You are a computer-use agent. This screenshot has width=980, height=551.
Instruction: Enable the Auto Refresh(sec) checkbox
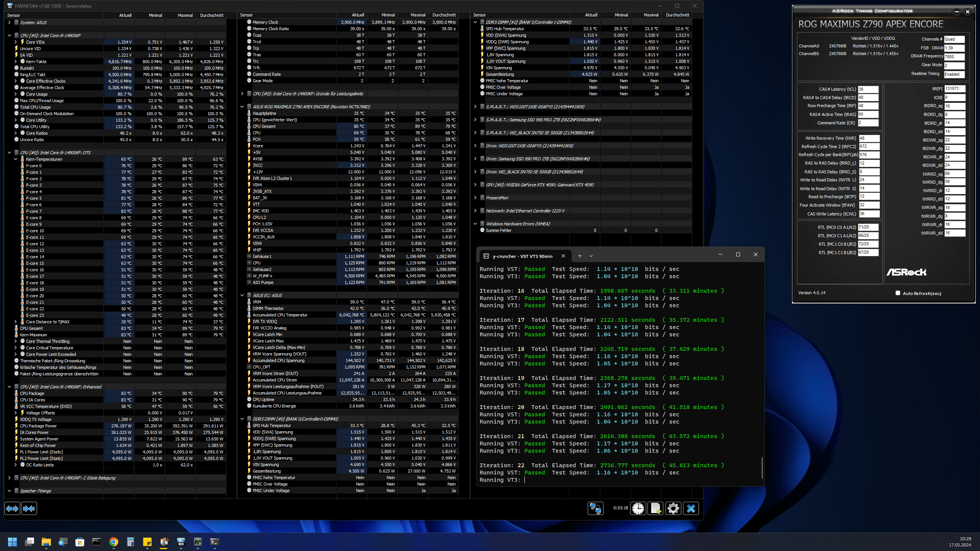(x=898, y=293)
